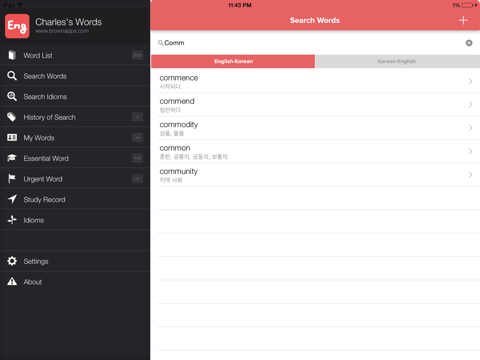Click the Charles's Words title

(x=68, y=22)
